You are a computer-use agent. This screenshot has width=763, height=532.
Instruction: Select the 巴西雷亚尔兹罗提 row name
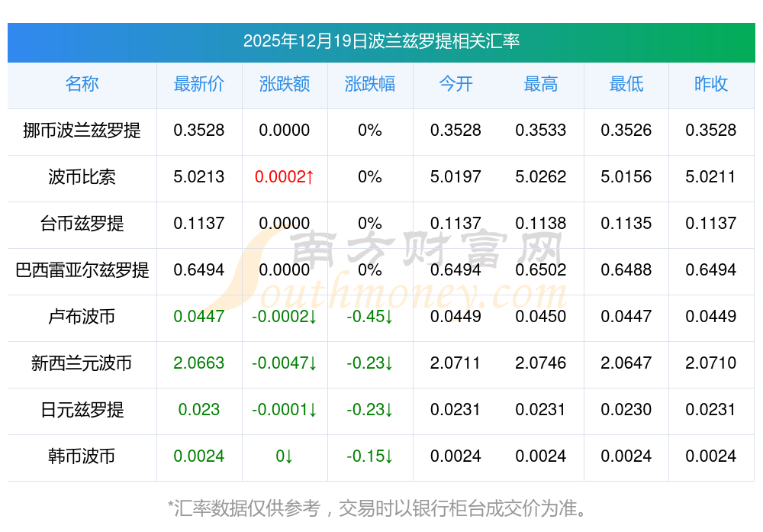(82, 269)
